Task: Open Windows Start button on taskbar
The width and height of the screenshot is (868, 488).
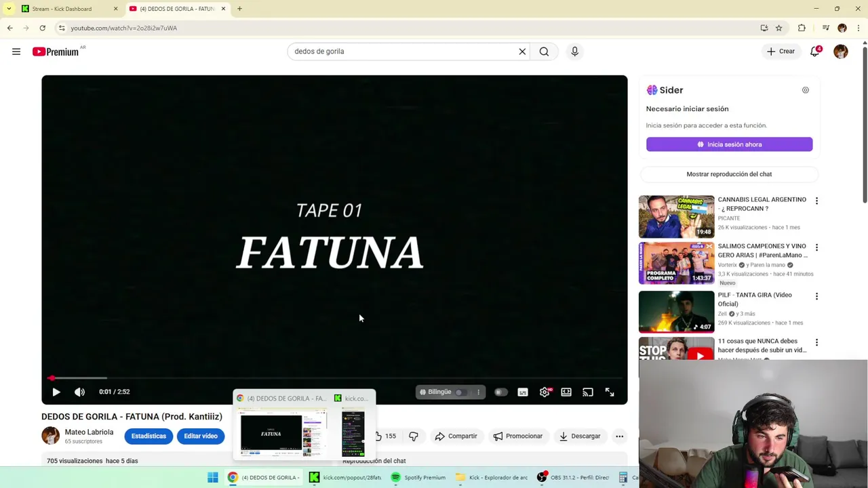Action: [x=213, y=477]
